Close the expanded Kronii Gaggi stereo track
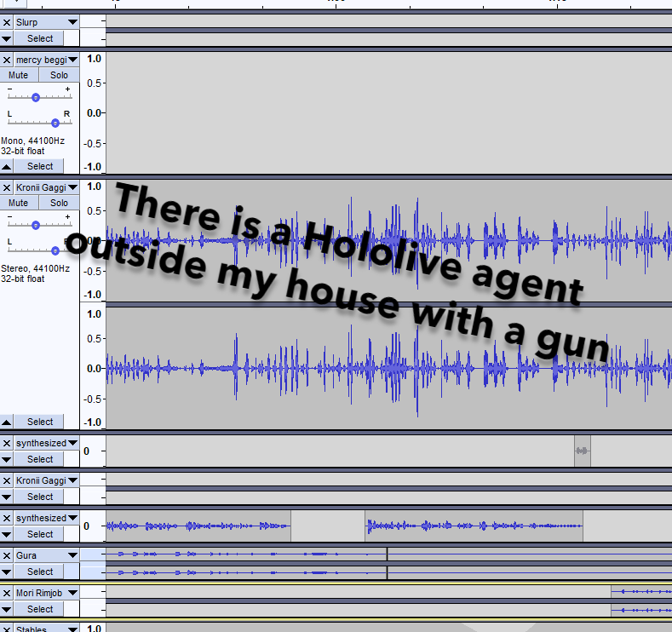The image size is (672, 632). pyautogui.click(x=7, y=187)
